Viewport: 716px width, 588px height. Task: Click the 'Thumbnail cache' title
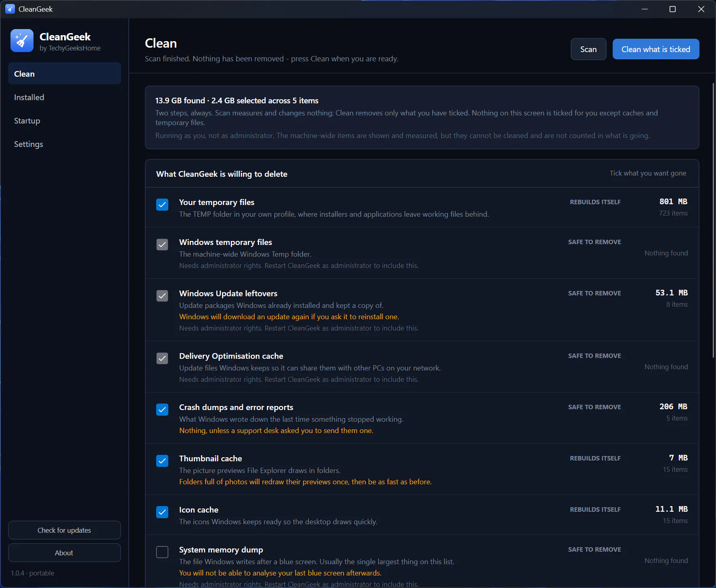[211, 458]
